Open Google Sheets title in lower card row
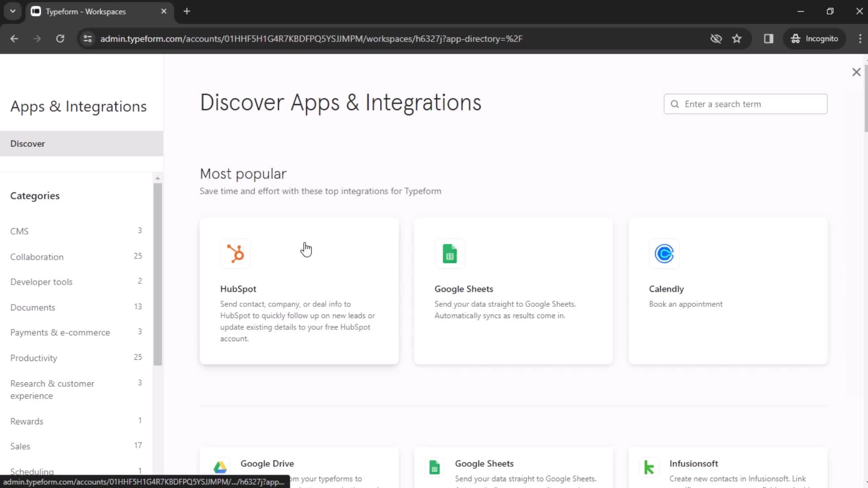868x488 pixels. [484, 464]
